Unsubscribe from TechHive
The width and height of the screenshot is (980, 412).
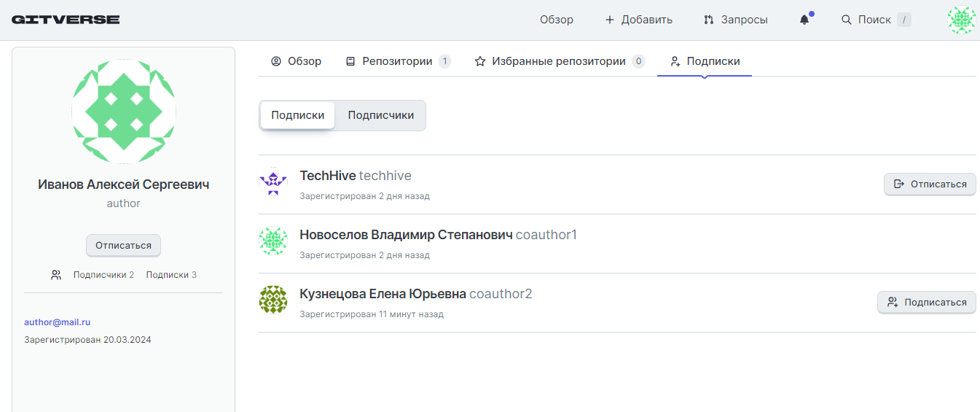[929, 184]
